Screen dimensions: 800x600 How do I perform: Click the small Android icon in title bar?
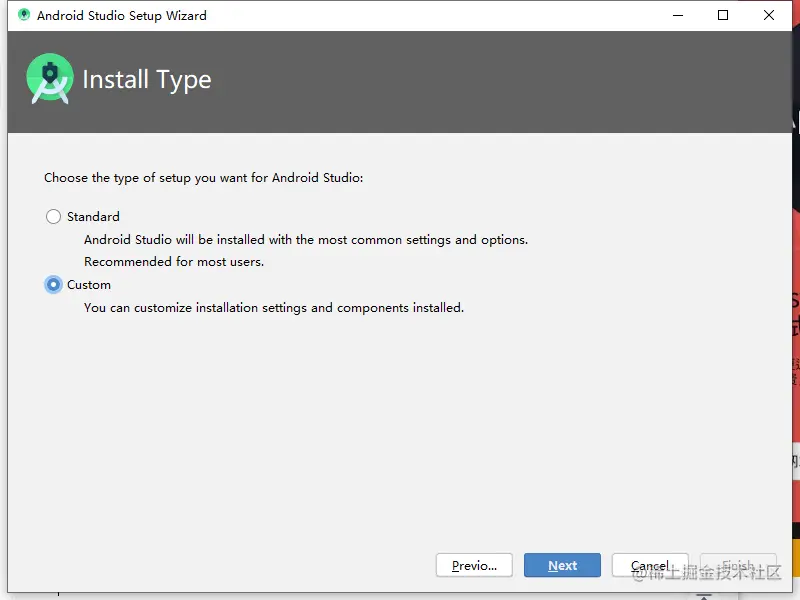24,15
